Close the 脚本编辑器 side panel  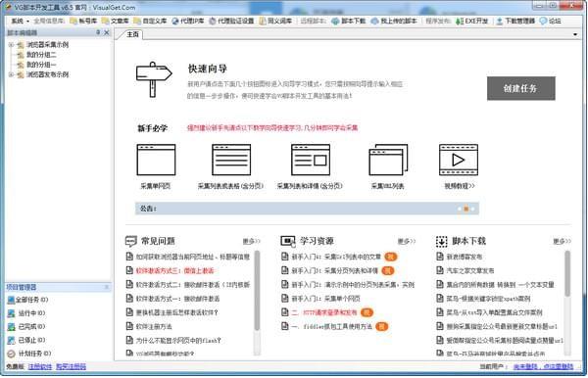[107, 32]
